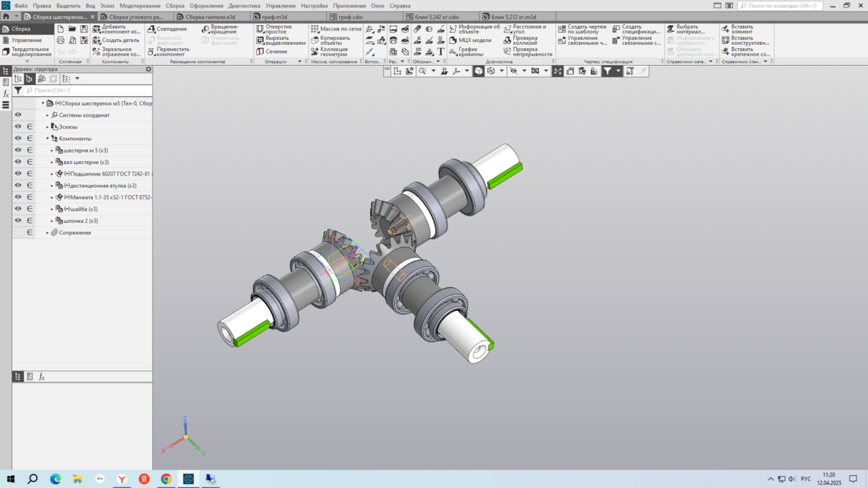This screenshot has width=868, height=488.
Task: Expand Справочник материалов group dropdown
Action: (x=711, y=62)
